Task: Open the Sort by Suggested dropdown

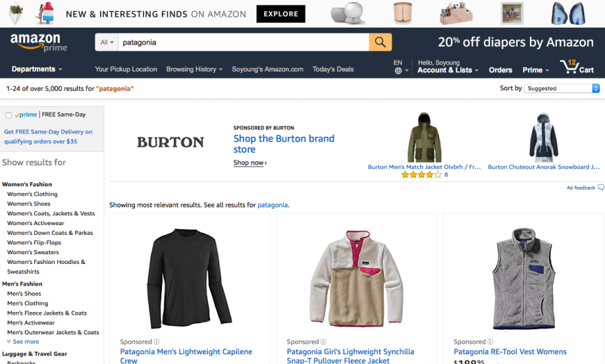Action: 562,88
